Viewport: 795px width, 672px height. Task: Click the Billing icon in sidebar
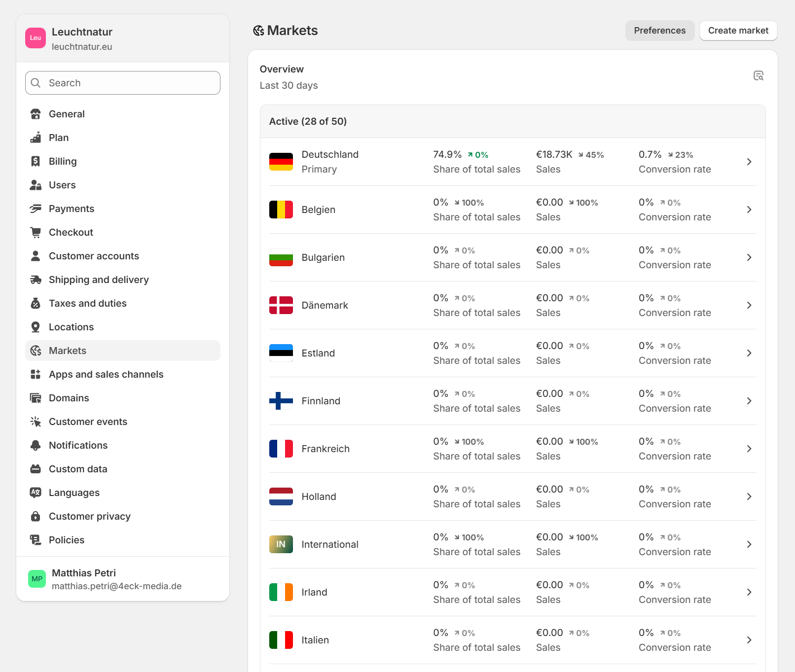point(36,161)
